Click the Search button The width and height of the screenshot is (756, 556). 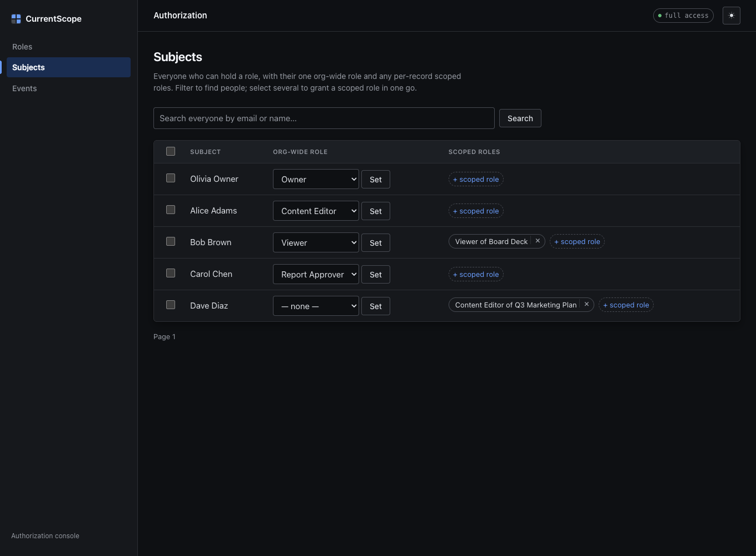(520, 118)
